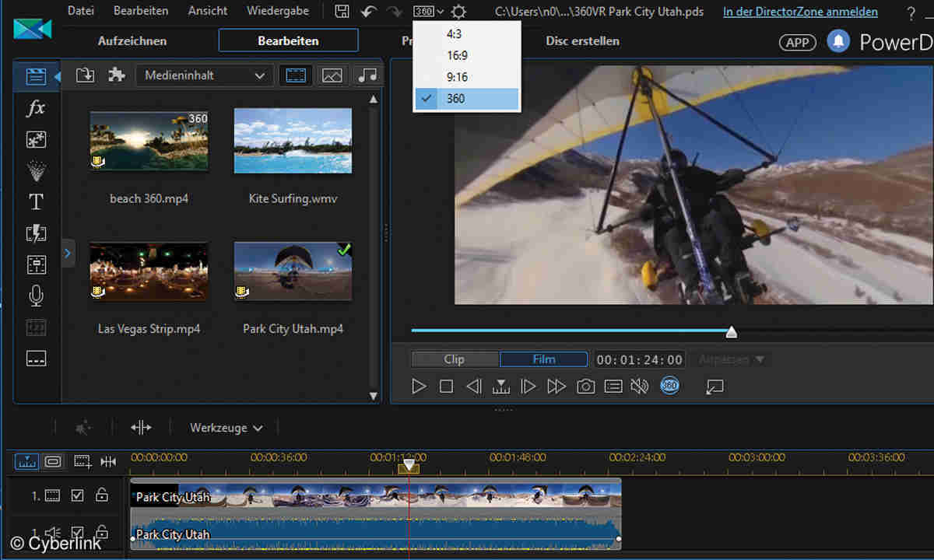Click the In der DirectorZone anmelden link
Screen dimensions: 934x560
point(799,11)
